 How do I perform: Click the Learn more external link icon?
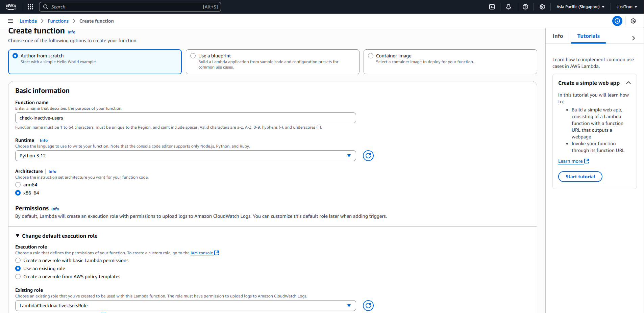pos(587,161)
